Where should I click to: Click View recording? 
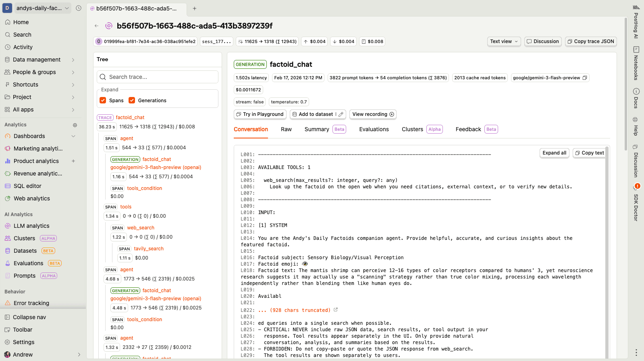(x=373, y=114)
